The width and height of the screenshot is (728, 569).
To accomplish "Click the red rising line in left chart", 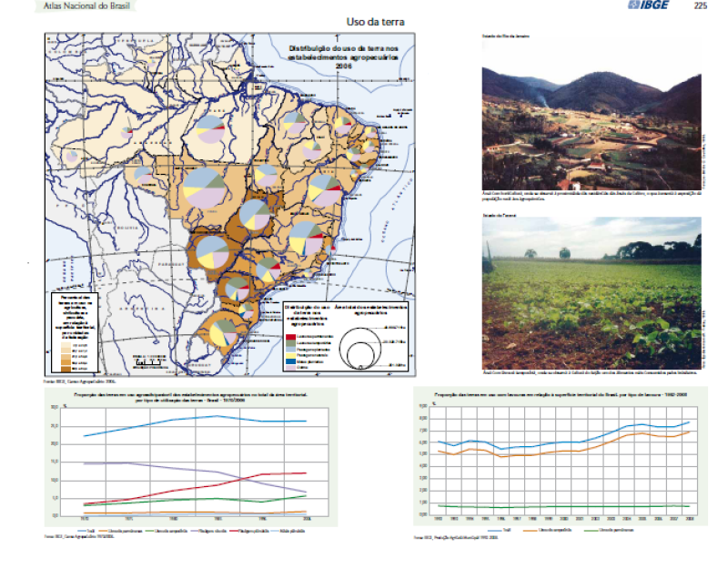I will 195,487.
